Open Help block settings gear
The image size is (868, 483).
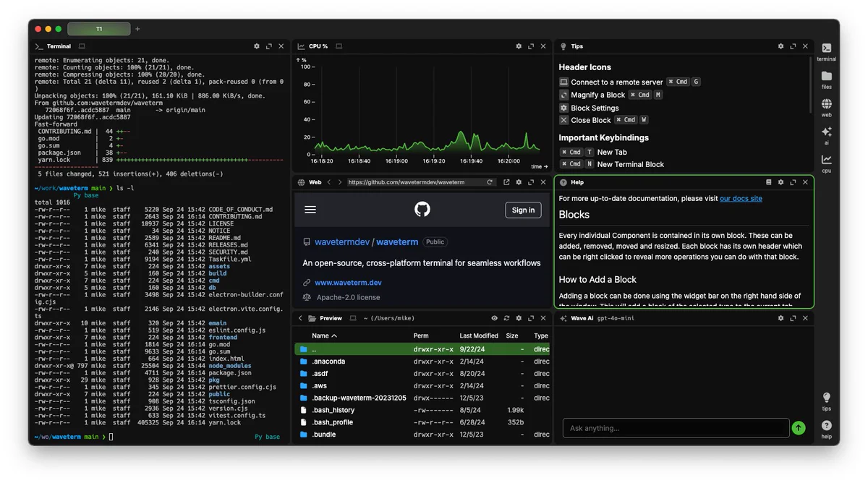pyautogui.click(x=780, y=182)
